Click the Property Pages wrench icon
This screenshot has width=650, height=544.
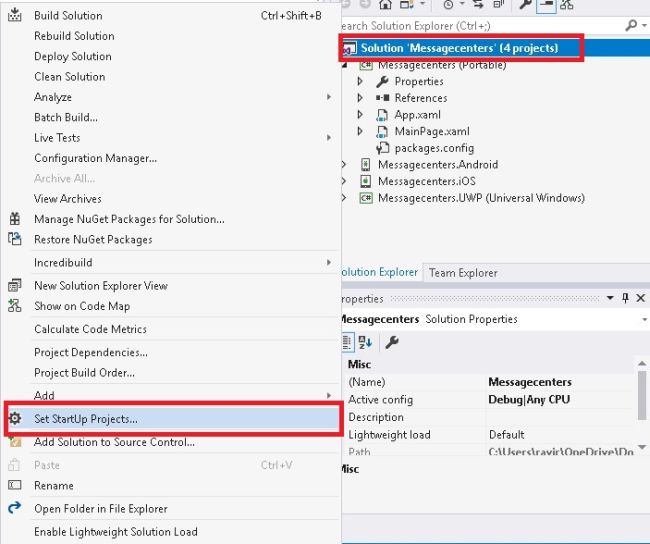coord(392,342)
